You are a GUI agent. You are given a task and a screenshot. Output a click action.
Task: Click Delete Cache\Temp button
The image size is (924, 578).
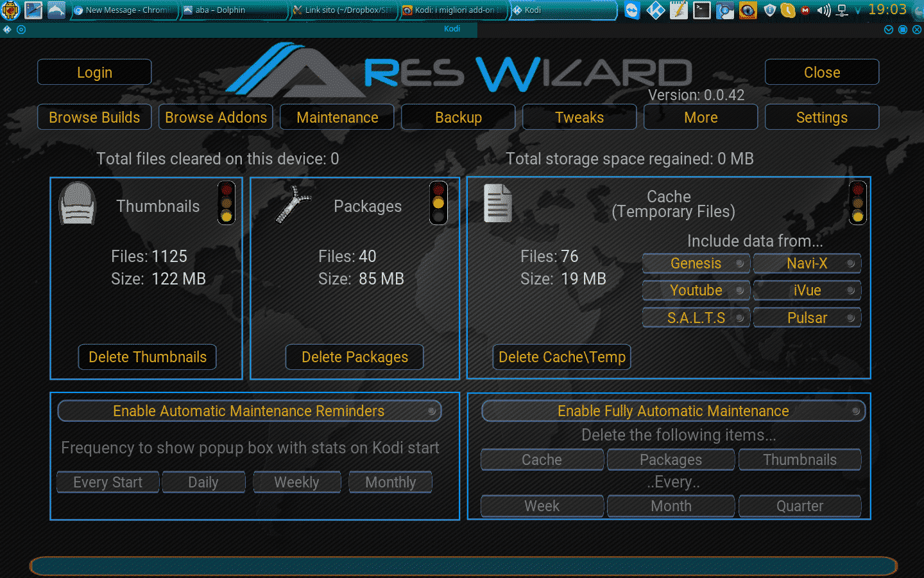click(x=561, y=356)
